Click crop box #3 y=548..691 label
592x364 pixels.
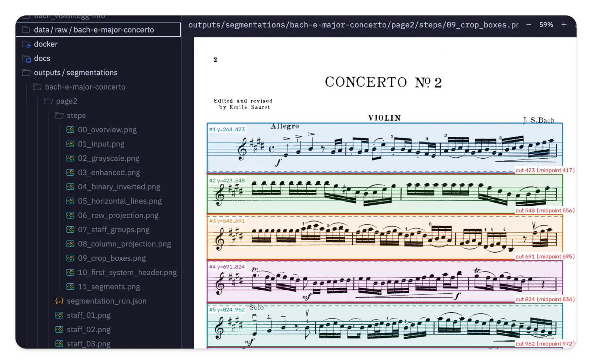pyautogui.click(x=227, y=221)
